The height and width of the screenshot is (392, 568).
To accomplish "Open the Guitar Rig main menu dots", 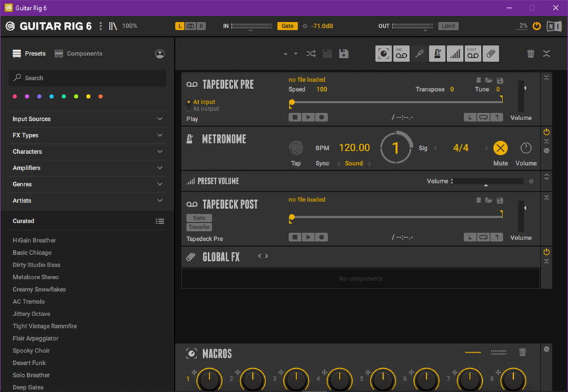I will coord(100,26).
